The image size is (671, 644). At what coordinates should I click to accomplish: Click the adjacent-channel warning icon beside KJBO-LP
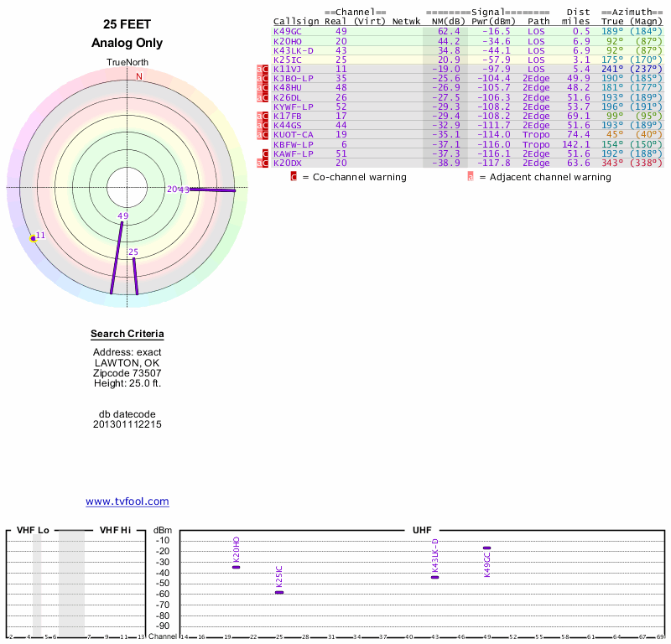(260, 78)
